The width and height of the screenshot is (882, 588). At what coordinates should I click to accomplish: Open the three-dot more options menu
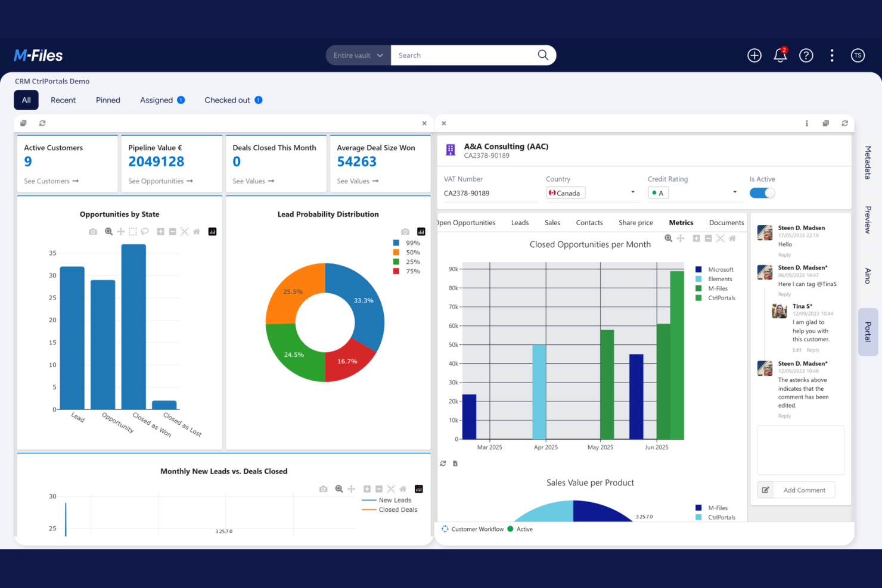pyautogui.click(x=832, y=55)
